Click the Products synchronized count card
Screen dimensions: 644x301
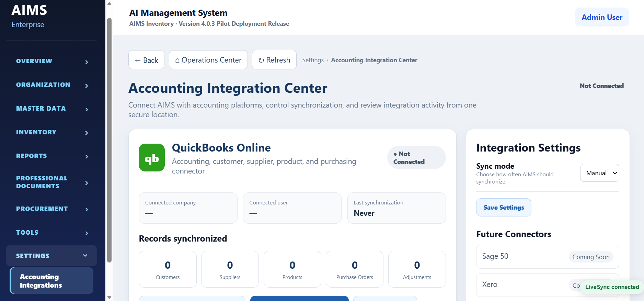[292, 269]
